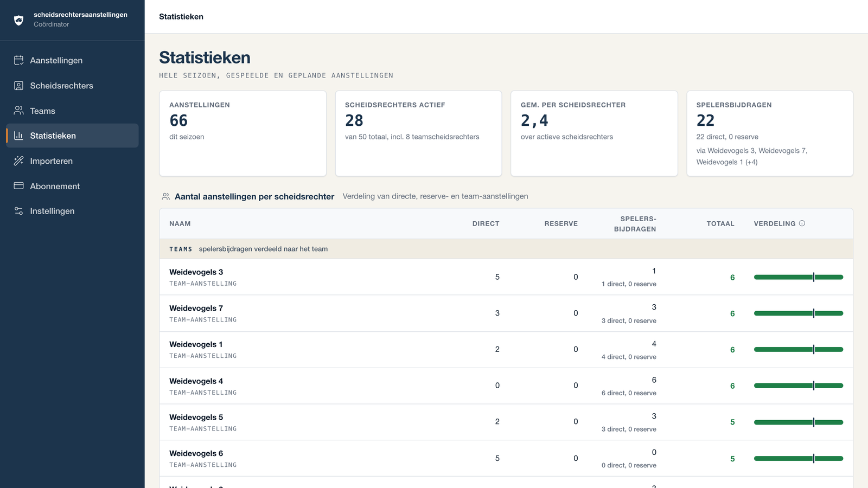Click the bar chart icon beside Statistieken
The height and width of the screenshot is (488, 868).
point(18,136)
